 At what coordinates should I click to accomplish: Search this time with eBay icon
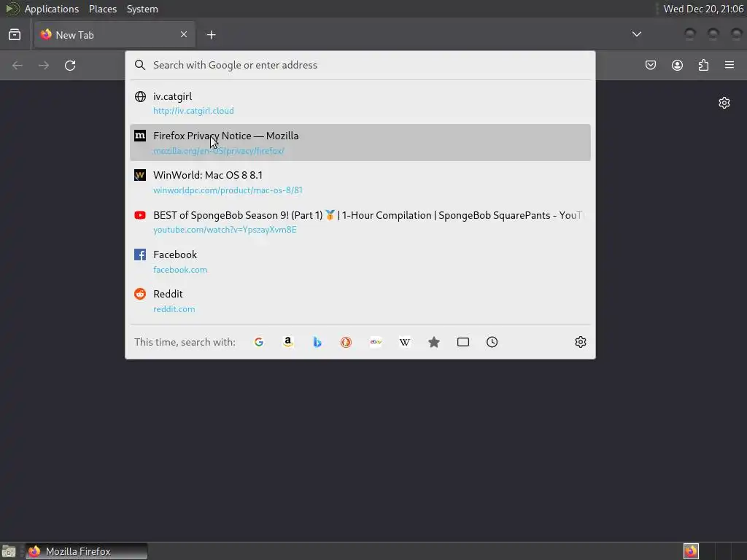pos(376,342)
